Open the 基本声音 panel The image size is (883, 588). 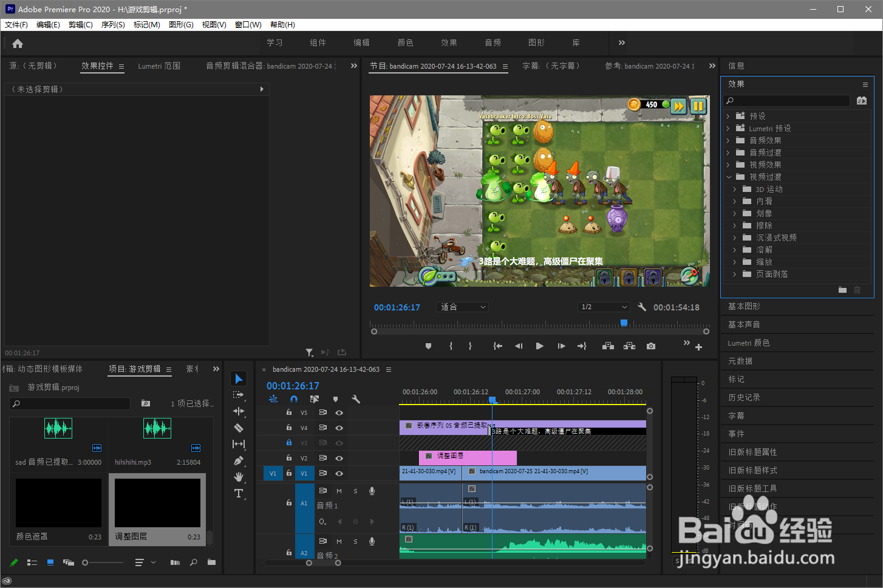pyautogui.click(x=745, y=325)
